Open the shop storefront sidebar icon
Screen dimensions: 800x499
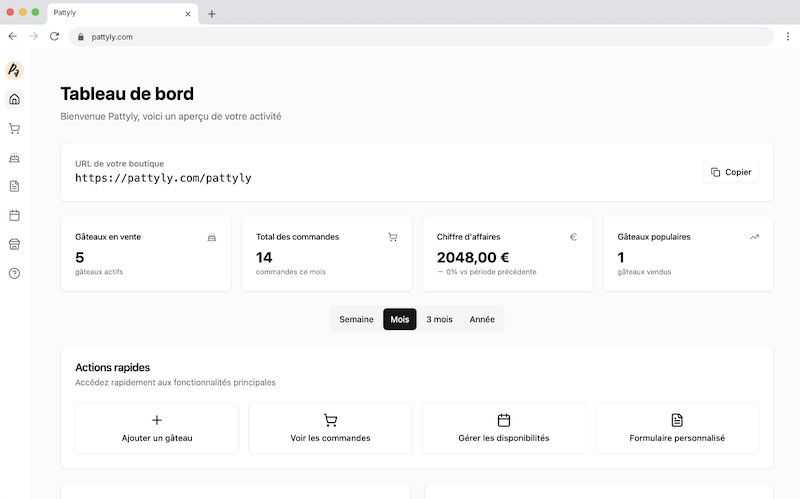(x=14, y=244)
